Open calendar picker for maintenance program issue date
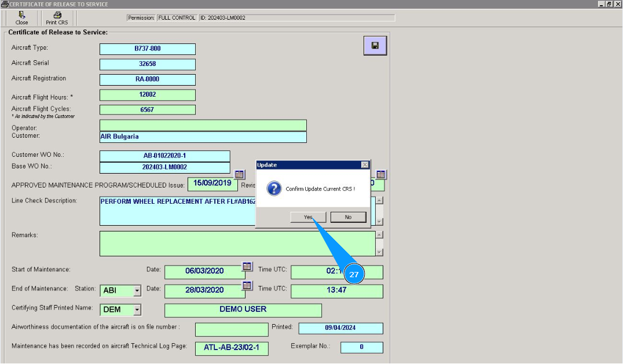The width and height of the screenshot is (623, 364). 239,174
